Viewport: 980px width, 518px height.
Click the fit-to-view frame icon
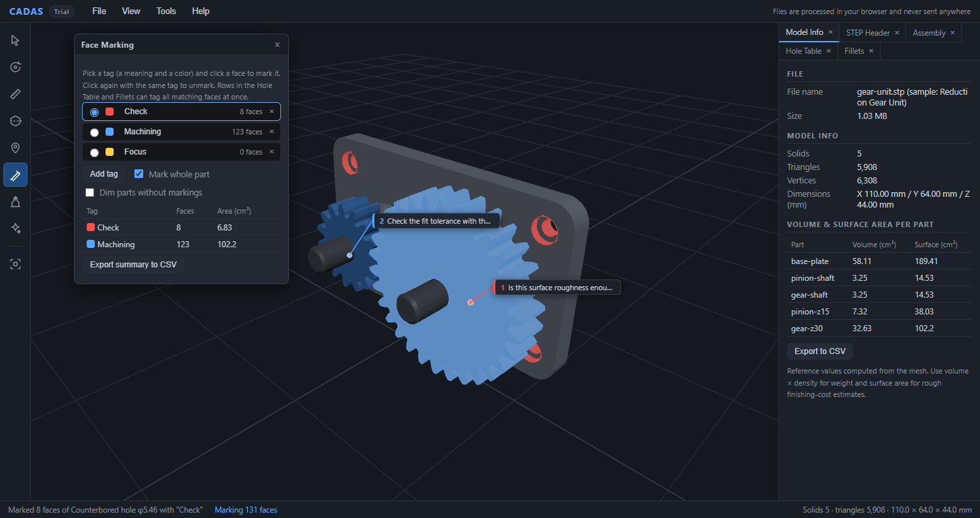tap(15, 264)
